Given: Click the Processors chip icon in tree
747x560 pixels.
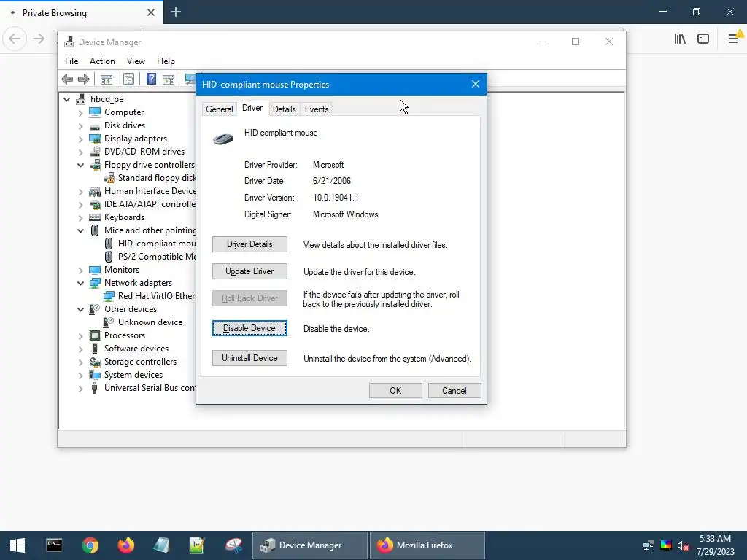Looking at the screenshot, I should [95, 335].
